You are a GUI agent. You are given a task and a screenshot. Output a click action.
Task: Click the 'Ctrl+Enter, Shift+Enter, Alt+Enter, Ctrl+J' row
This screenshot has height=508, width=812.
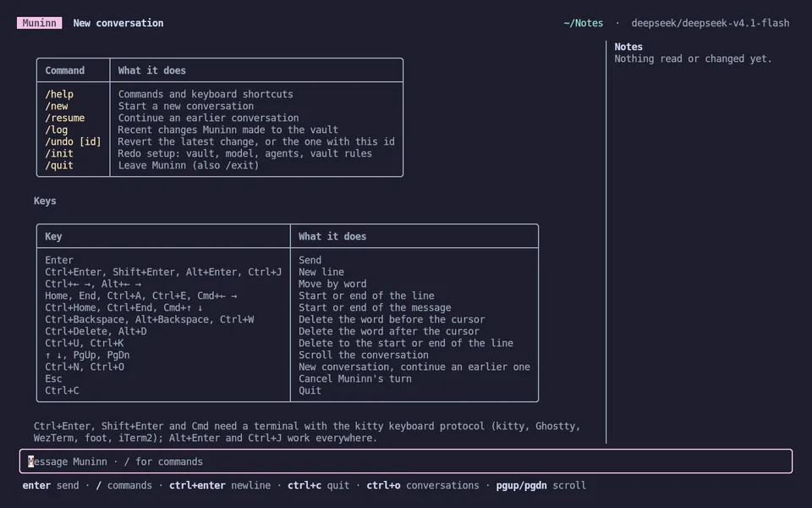[x=163, y=272]
